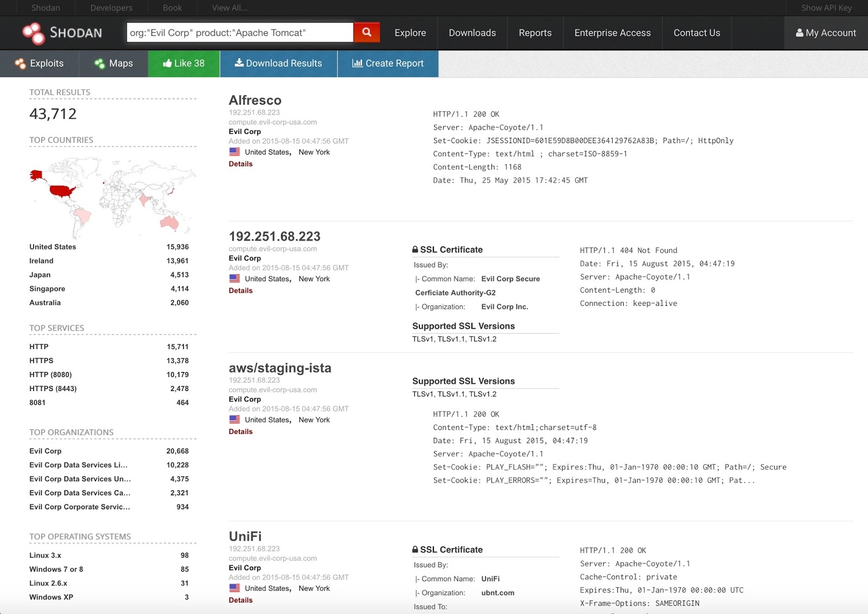
Task: Open Details for the aws/staging-ista result
Action: (241, 432)
